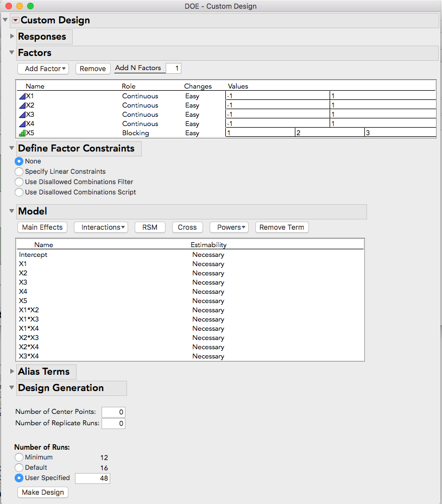Select the X4 model term row
The width and height of the screenshot is (442, 504).
click(x=23, y=292)
